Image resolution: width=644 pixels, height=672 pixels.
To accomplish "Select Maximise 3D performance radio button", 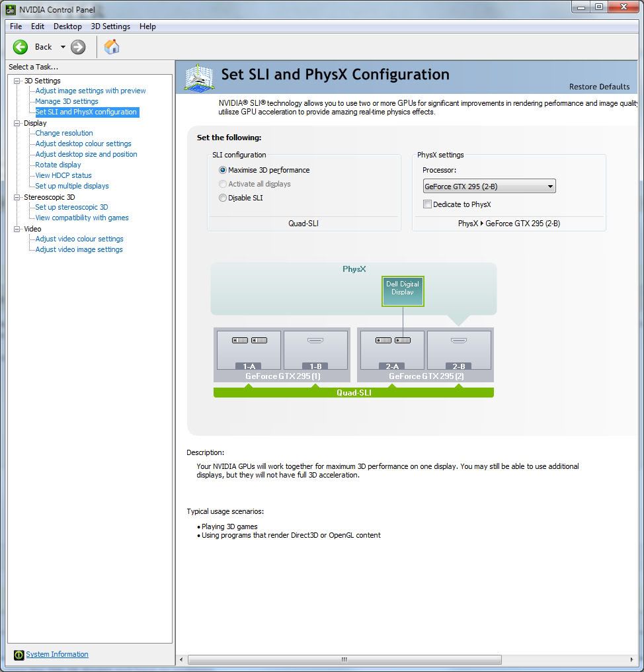I will [223, 170].
